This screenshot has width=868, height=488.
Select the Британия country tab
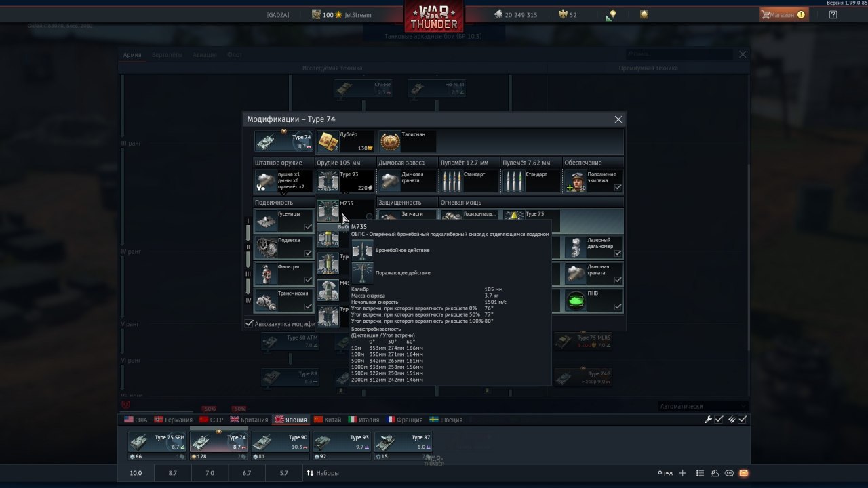pos(249,420)
